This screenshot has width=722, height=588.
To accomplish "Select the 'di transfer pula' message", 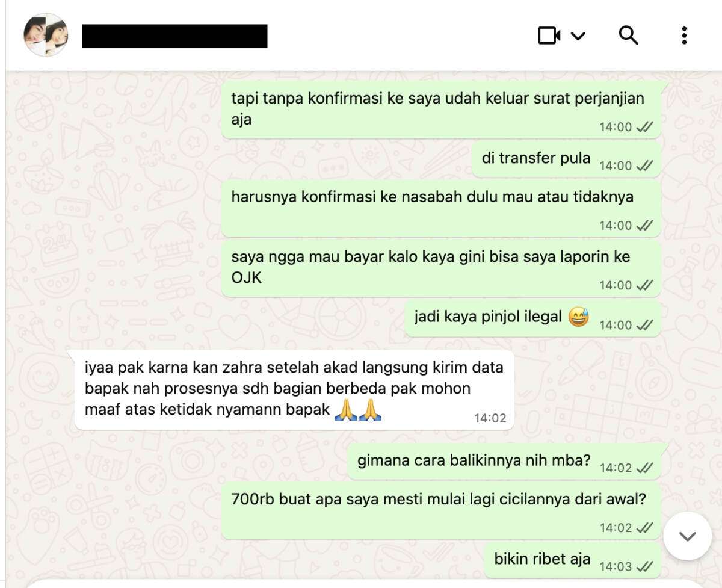I will point(566,159).
